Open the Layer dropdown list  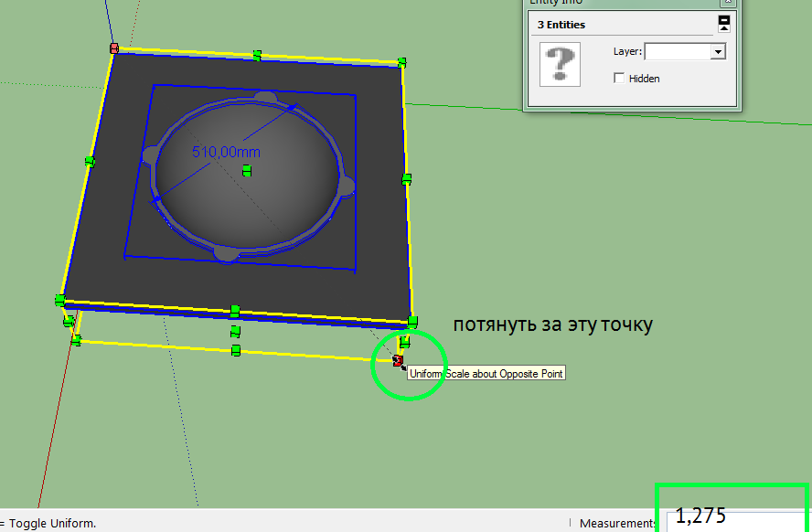pyautogui.click(x=718, y=52)
